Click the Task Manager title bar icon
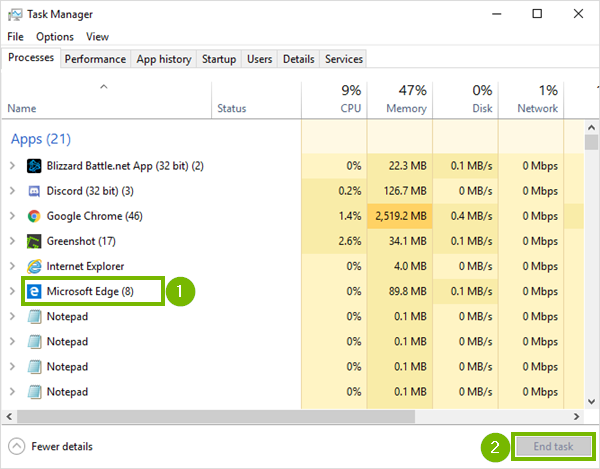 (15, 15)
